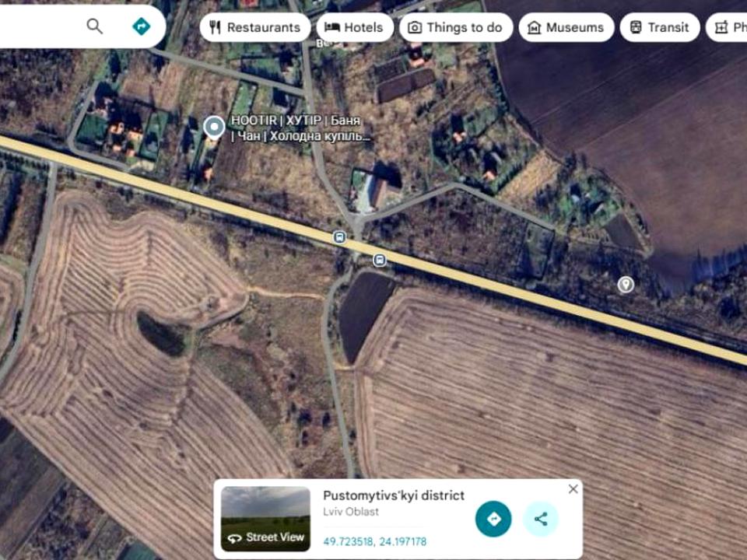
Task: Click the partially visible chip after Transit
Action: [x=729, y=27]
